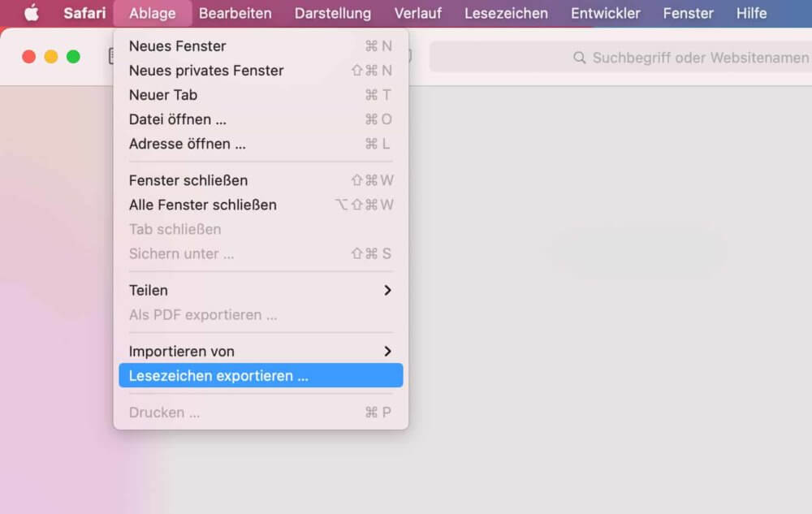Click the magnifier icon in the address bar
Screen dimensions: 812x514
click(x=580, y=58)
